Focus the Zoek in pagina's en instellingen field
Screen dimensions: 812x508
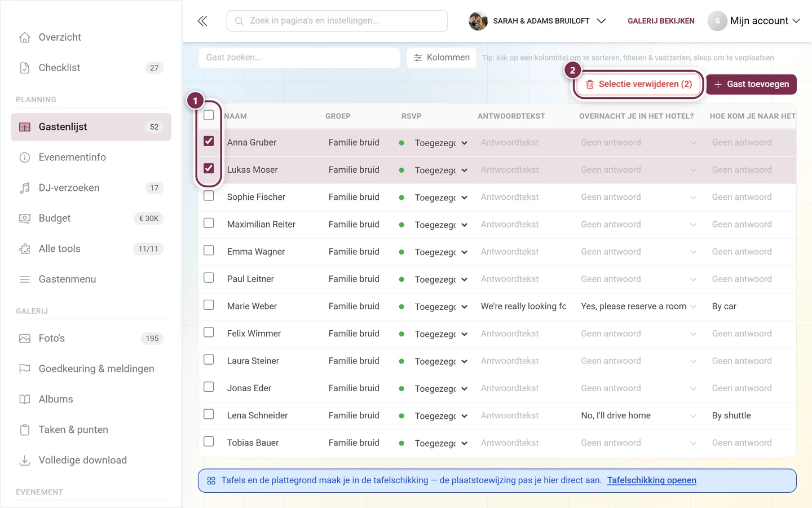[337, 21]
